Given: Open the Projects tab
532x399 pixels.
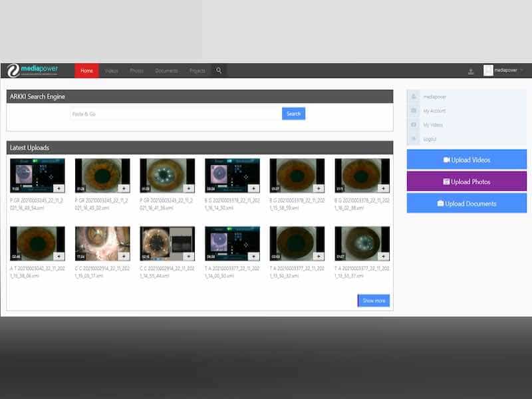Looking at the screenshot, I should (197, 70).
